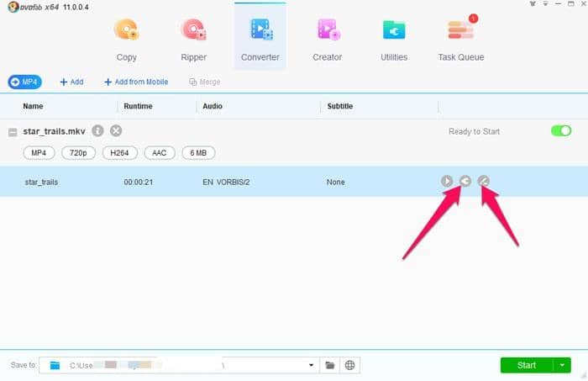
Task: Click the Ready to Start status text
Action: (474, 131)
